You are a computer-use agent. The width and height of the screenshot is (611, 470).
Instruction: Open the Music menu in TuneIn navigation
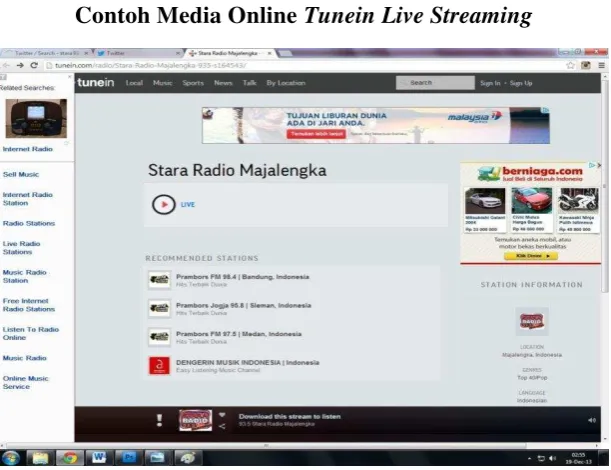(x=162, y=83)
